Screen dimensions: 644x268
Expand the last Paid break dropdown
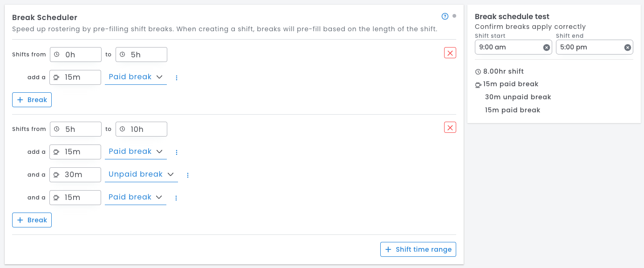point(136,197)
